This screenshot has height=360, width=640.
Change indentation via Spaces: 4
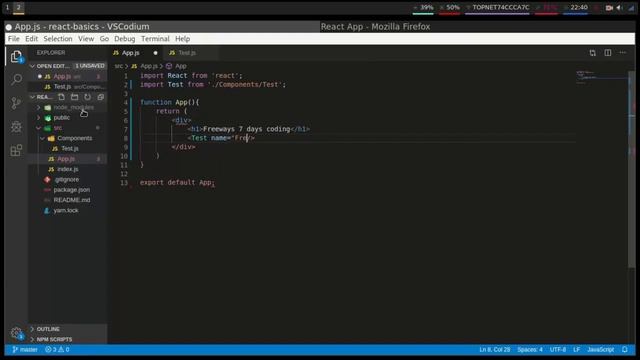point(530,349)
